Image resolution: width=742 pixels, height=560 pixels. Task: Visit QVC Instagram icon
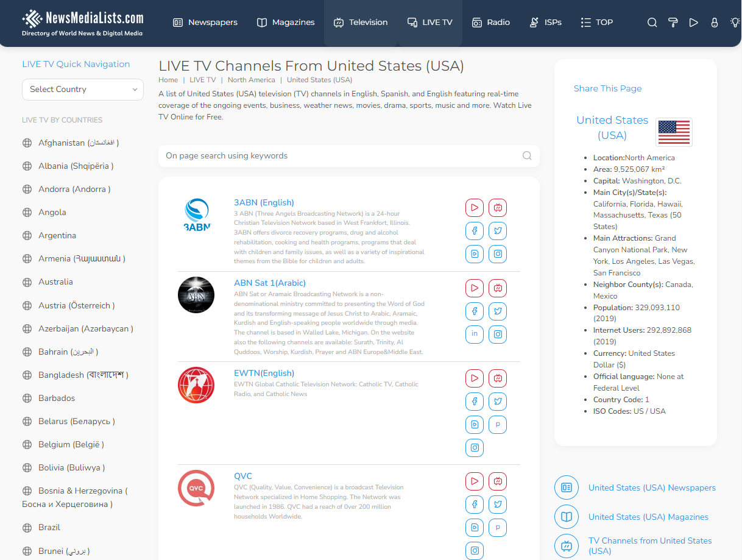[475, 551]
